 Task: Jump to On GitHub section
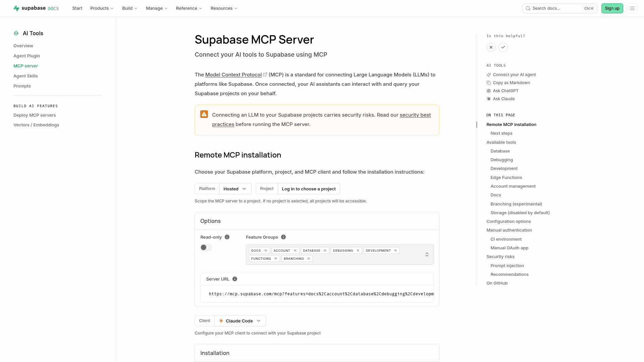coord(497,283)
